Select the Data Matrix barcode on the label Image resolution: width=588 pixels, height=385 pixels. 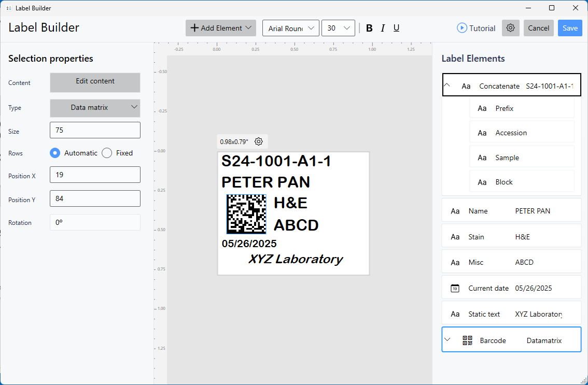click(246, 214)
